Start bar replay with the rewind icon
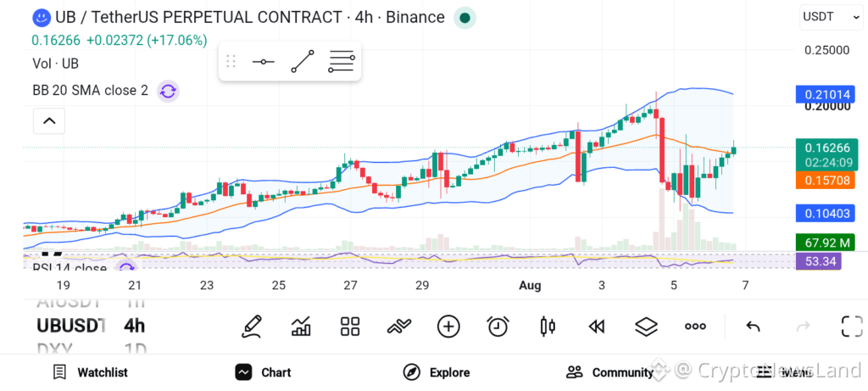 [x=596, y=327]
